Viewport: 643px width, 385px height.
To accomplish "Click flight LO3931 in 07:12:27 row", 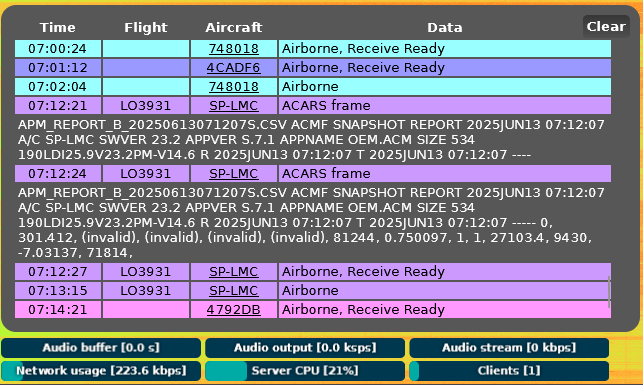I will [x=146, y=272].
